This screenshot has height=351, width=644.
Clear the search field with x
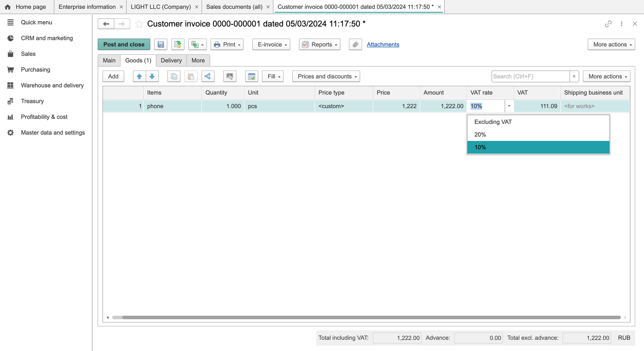574,77
